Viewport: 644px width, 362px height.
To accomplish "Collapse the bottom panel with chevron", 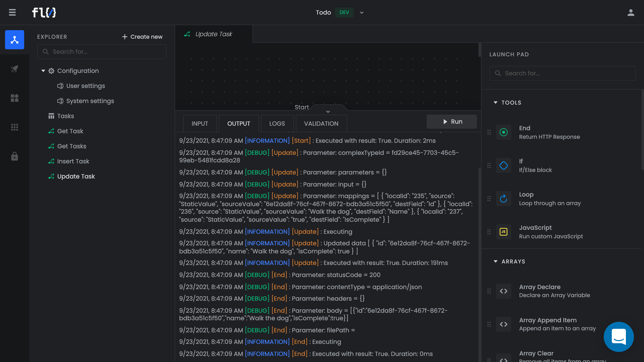I will tap(328, 111).
